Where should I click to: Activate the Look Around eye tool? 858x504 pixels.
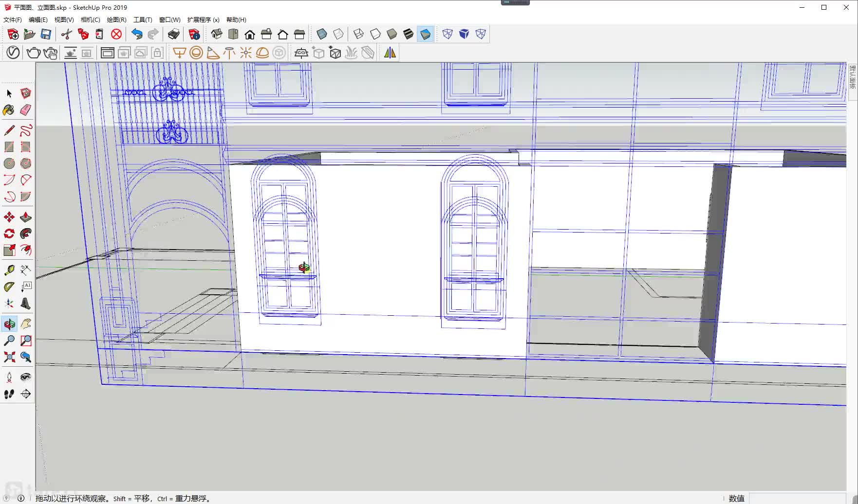pos(26,378)
